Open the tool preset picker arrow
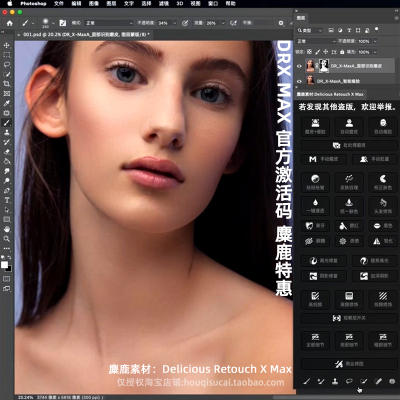This screenshot has width=400, height=400. coord(33,23)
